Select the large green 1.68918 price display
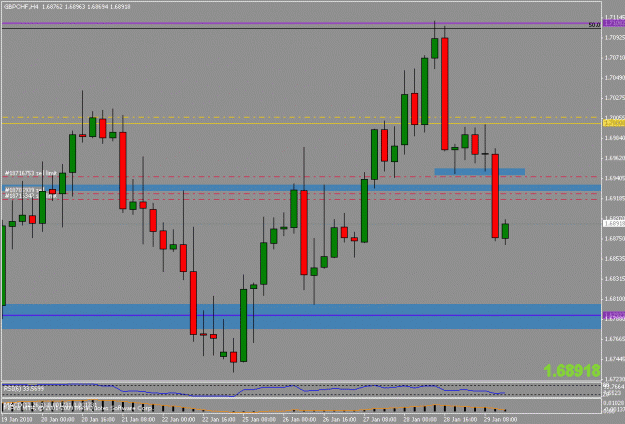This screenshot has height=424, width=625. (572, 371)
